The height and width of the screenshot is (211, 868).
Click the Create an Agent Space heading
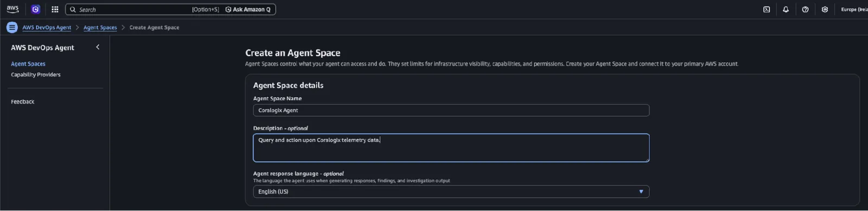coord(293,53)
